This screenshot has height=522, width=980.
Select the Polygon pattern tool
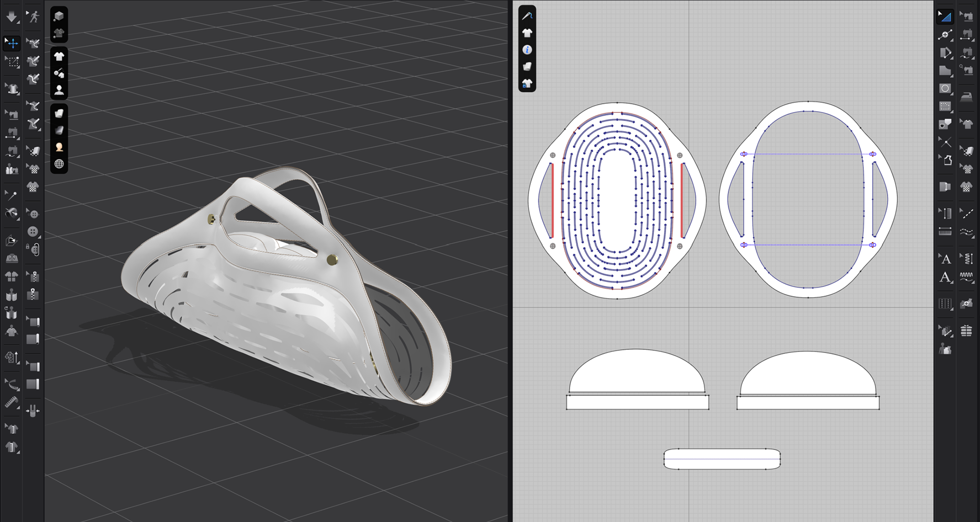[x=945, y=70]
